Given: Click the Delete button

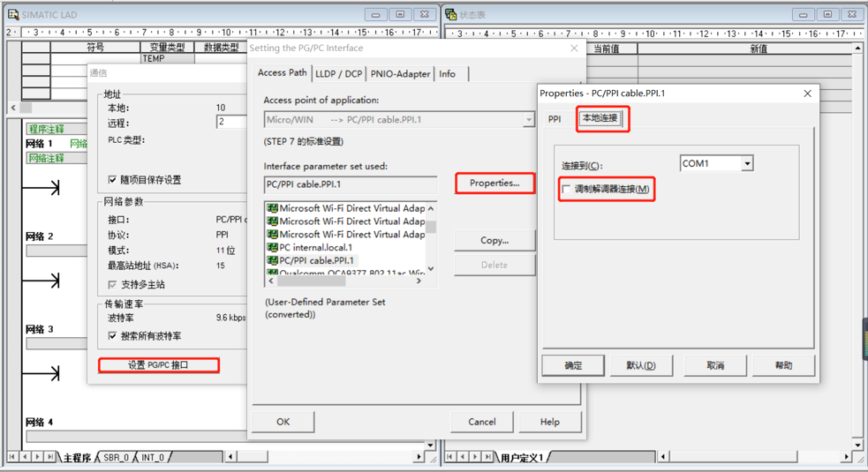Looking at the screenshot, I should pyautogui.click(x=494, y=265).
